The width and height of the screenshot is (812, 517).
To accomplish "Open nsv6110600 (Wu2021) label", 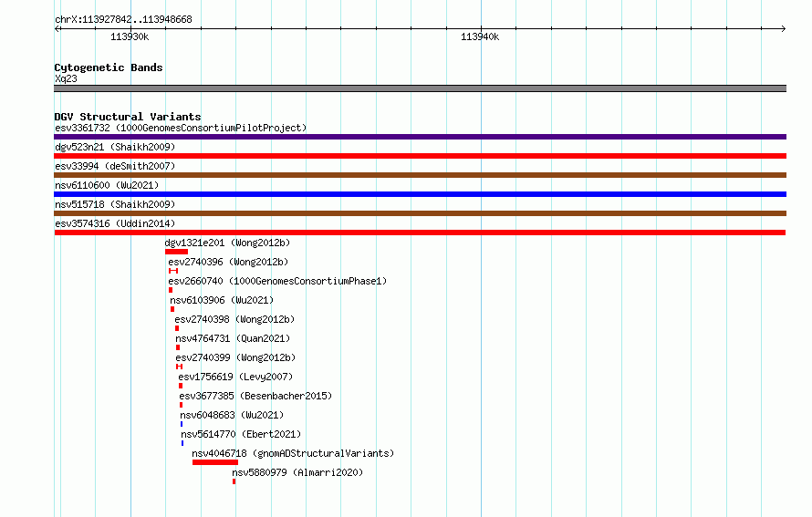I will click(107, 185).
